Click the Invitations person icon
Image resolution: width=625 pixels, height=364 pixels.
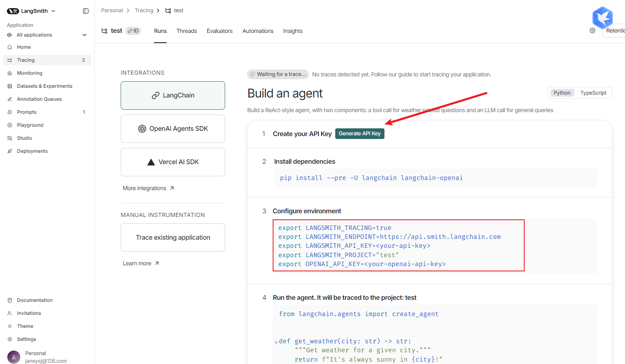tap(10, 313)
